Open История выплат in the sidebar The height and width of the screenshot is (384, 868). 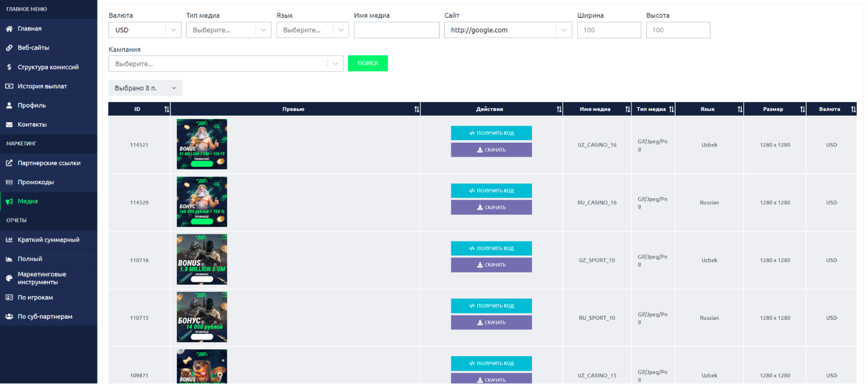42,86
